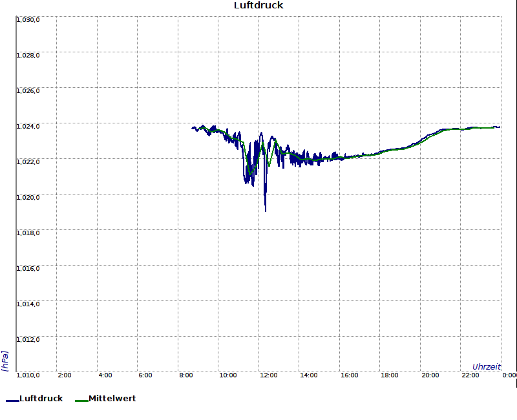Click the 2:00 time tick label
This screenshot has height=420, width=517.
point(65,375)
